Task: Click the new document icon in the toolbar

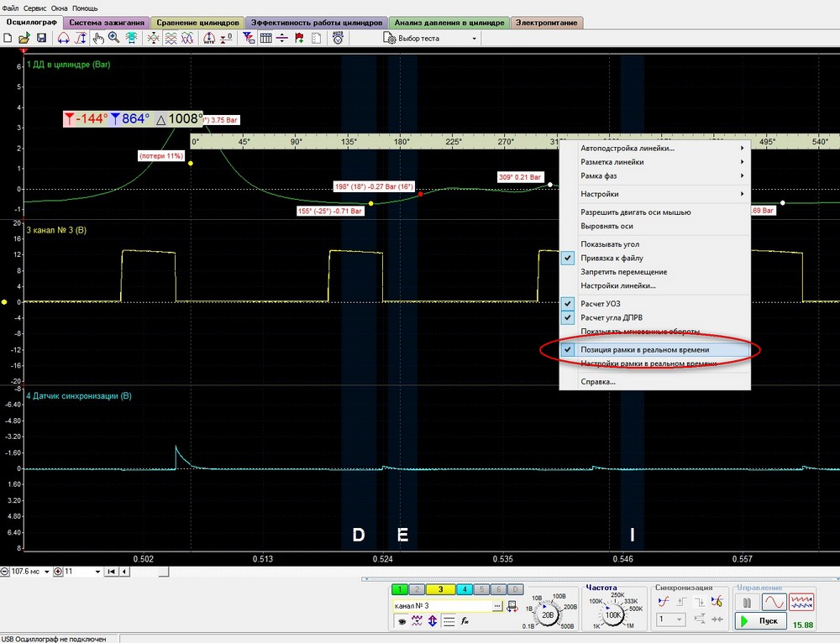Action: pyautogui.click(x=8, y=38)
